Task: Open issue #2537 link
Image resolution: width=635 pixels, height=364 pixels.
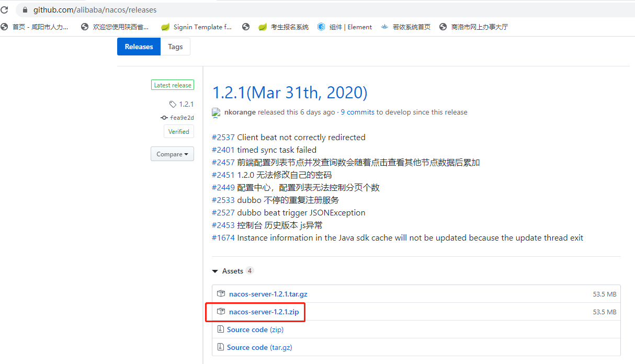Action: (223, 138)
